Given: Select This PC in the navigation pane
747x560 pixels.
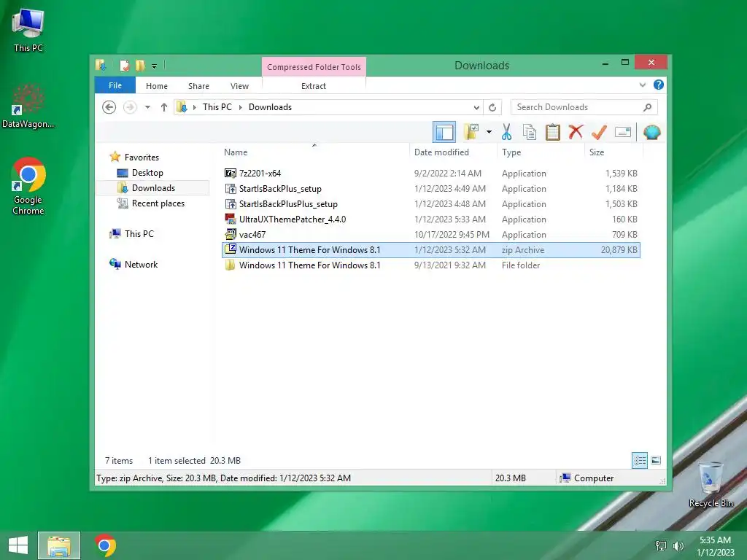Looking at the screenshot, I should pos(139,234).
